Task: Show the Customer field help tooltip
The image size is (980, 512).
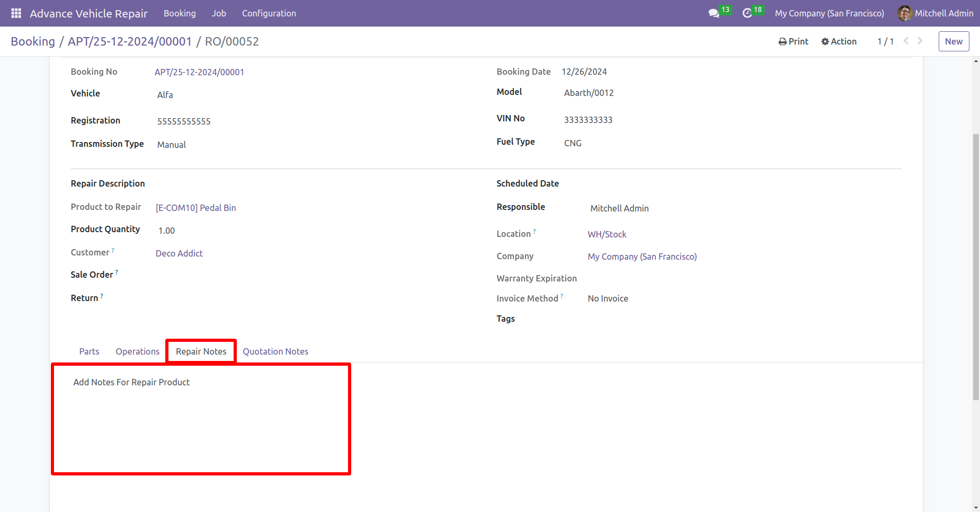Action: point(113,250)
